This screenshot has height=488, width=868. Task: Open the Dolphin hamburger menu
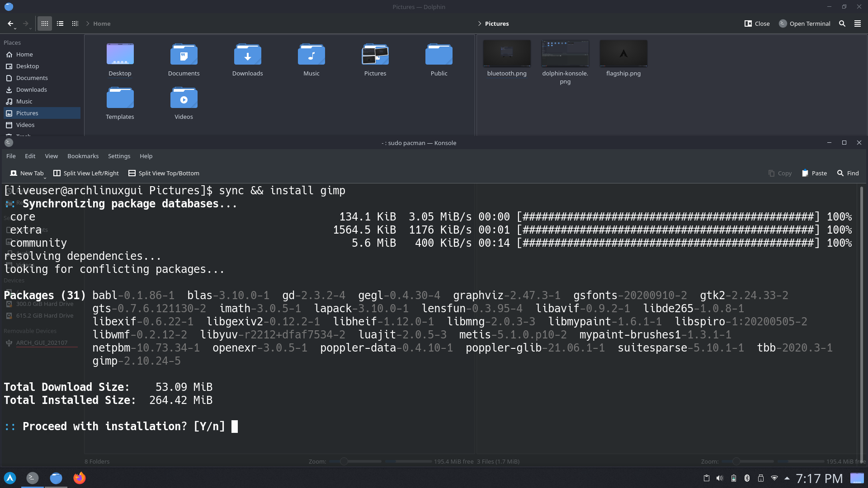tap(857, 23)
